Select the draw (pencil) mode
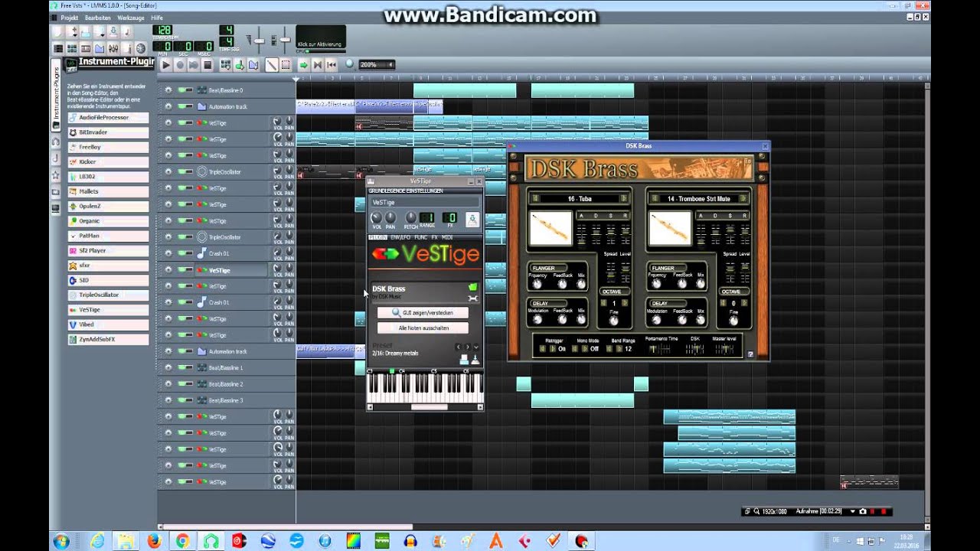980x551 pixels. (272, 65)
